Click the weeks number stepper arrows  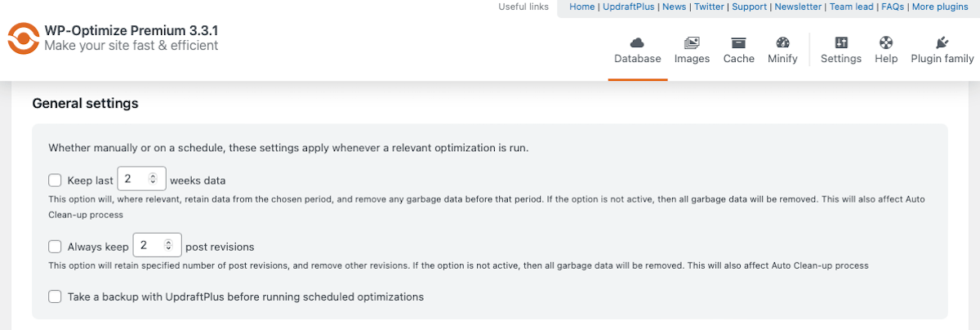(153, 179)
